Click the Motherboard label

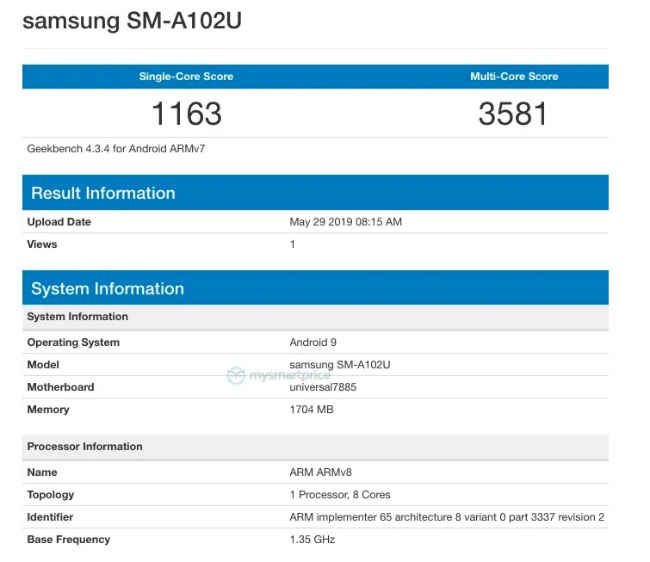tap(61, 387)
